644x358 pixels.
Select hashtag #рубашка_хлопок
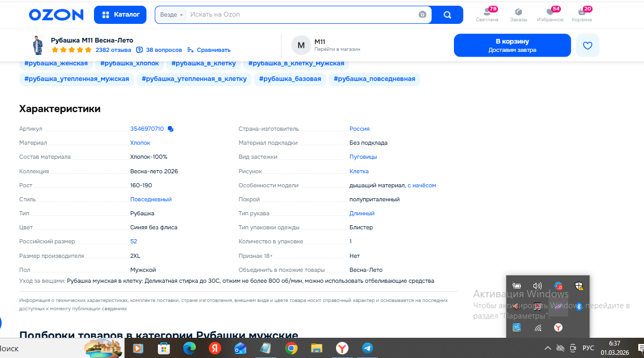click(130, 63)
